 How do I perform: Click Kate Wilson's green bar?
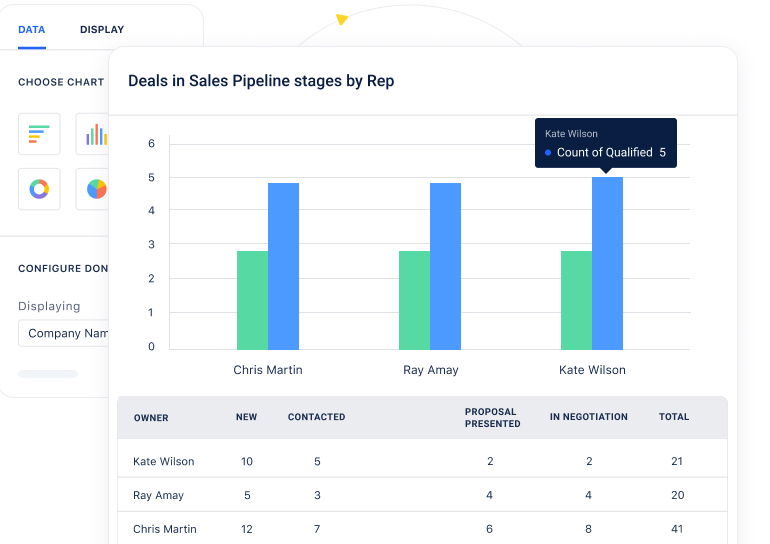pos(576,299)
